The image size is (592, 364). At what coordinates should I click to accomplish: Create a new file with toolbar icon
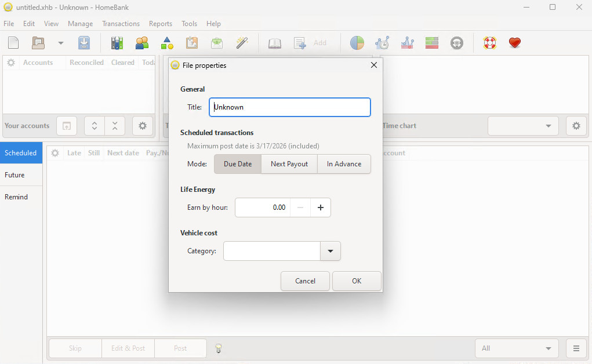click(13, 43)
